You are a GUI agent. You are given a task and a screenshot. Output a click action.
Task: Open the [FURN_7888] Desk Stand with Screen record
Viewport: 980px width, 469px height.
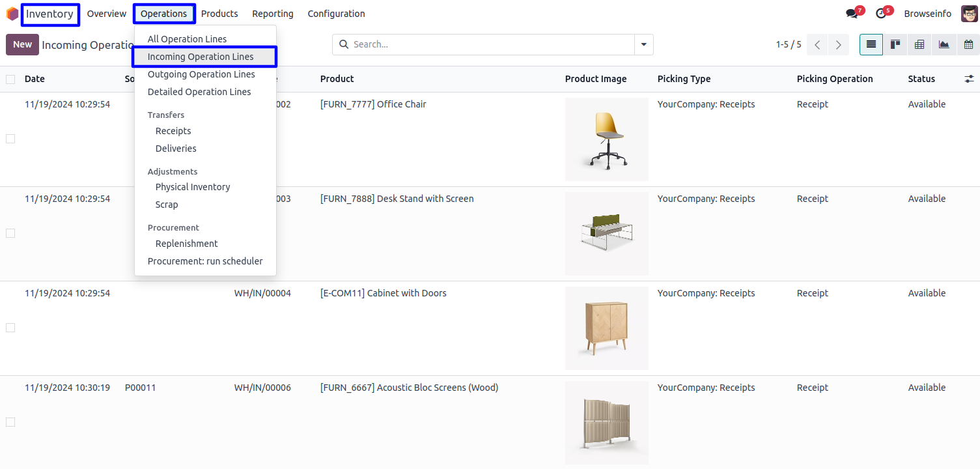397,199
